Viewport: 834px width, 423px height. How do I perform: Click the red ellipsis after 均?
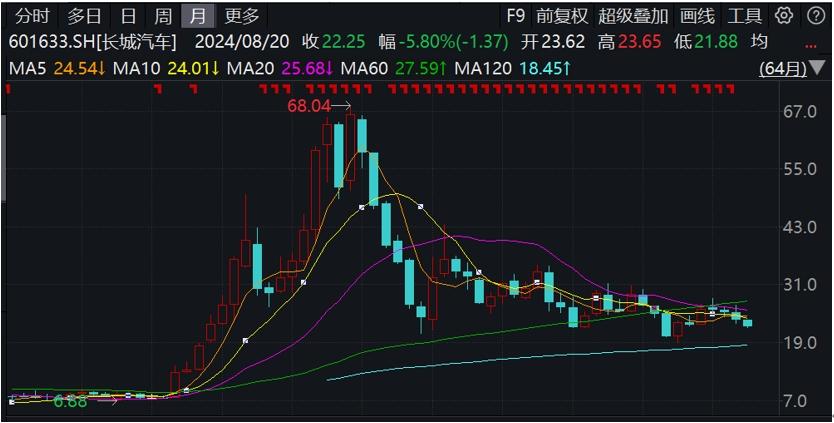[811, 45]
